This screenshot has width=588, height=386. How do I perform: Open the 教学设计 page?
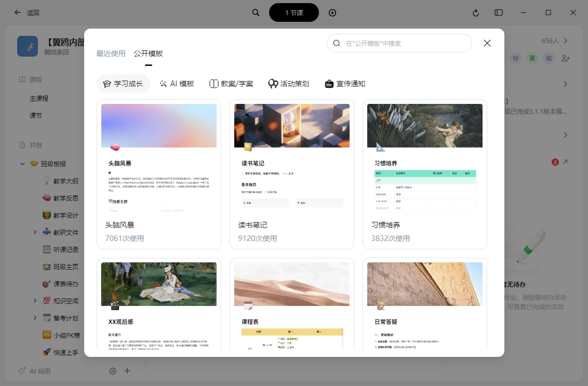tap(65, 215)
